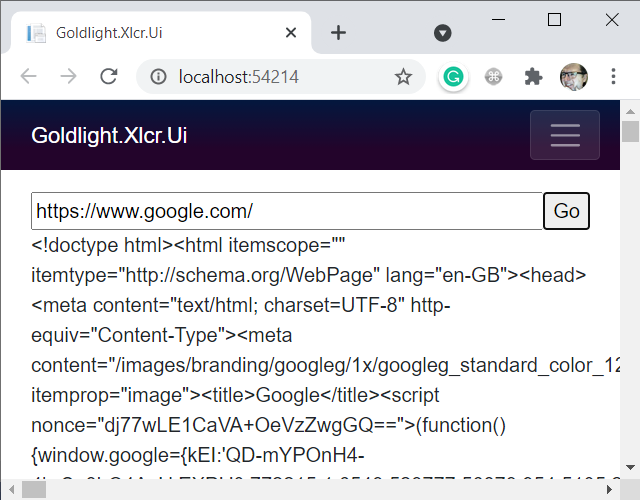Open the round dropdown button in the tab strip
The height and width of the screenshot is (500, 640).
pos(442,33)
